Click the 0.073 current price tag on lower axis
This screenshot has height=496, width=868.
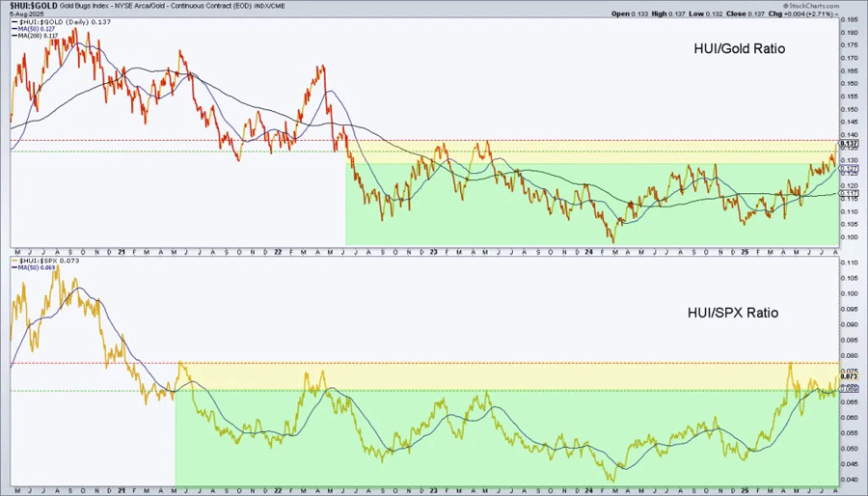click(x=849, y=375)
